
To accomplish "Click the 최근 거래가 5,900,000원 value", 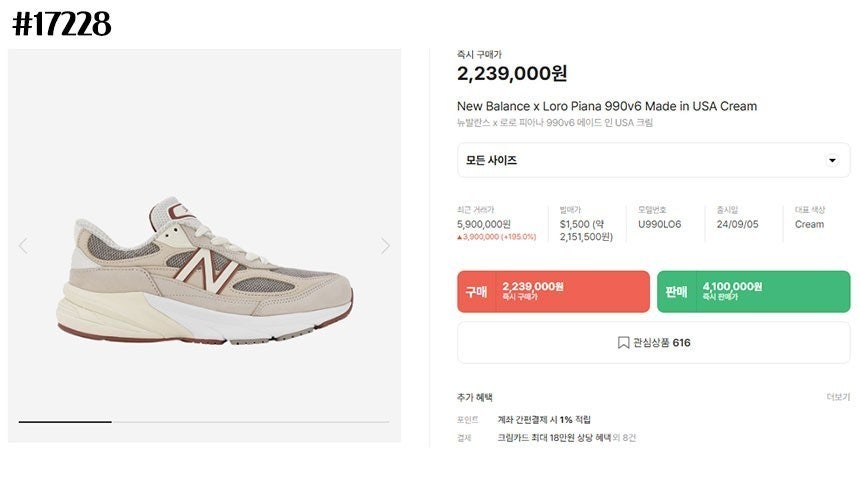I will [484, 224].
